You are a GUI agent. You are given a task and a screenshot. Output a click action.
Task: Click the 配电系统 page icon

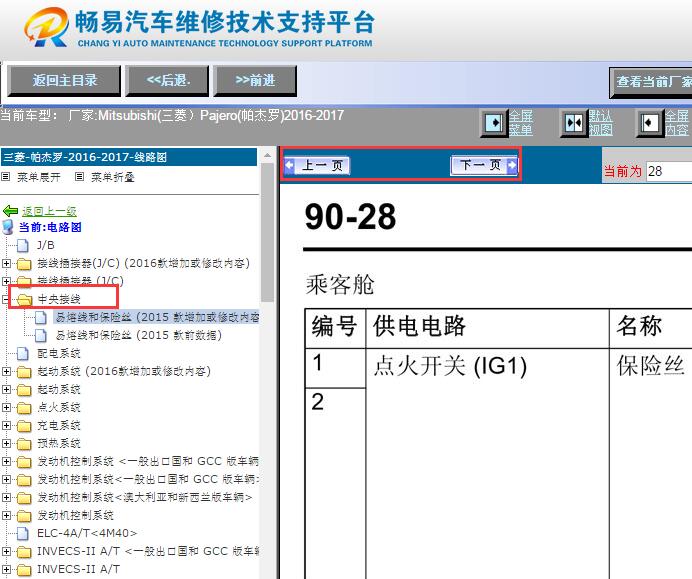tap(23, 353)
